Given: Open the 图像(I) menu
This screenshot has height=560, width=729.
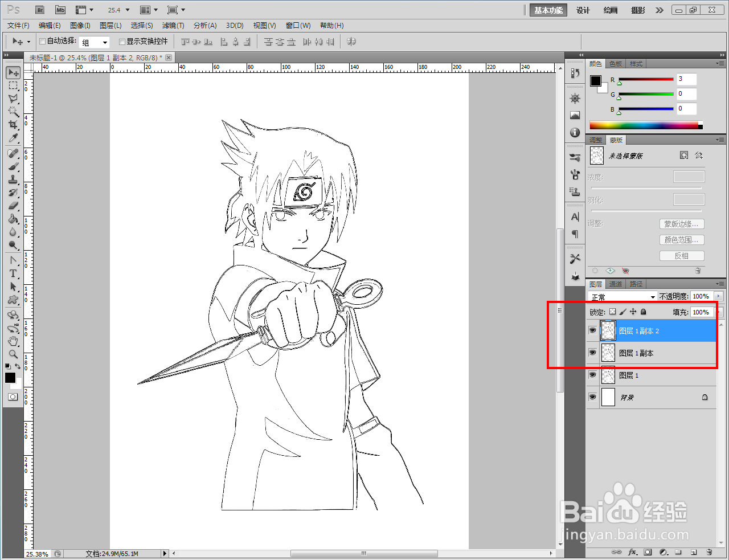Looking at the screenshot, I should [x=80, y=26].
